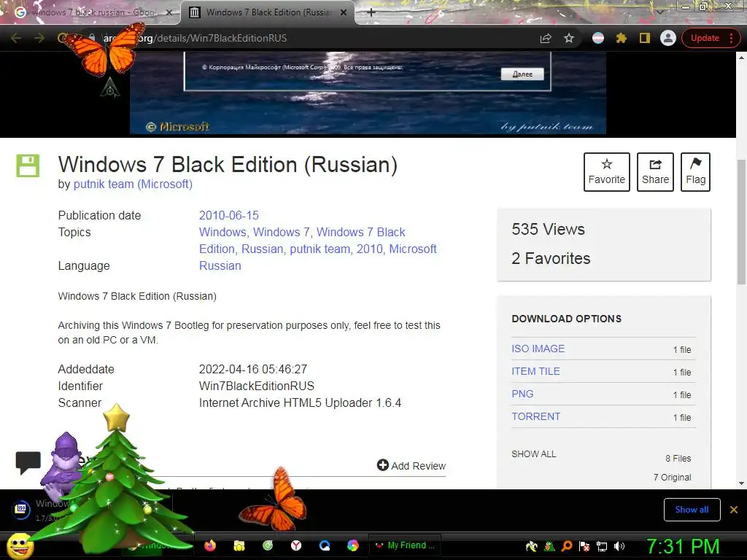Open the volume speaker tray icon
This screenshot has height=560, width=747.
pyautogui.click(x=619, y=546)
